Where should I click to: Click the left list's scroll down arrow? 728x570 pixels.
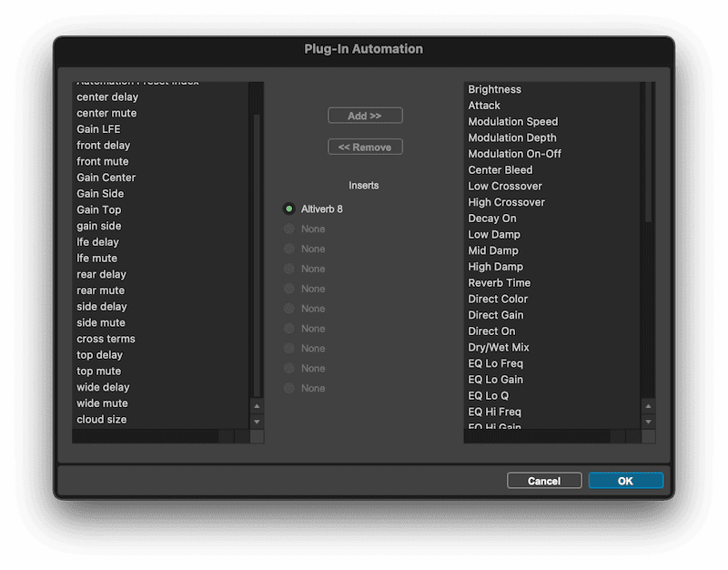pyautogui.click(x=257, y=422)
